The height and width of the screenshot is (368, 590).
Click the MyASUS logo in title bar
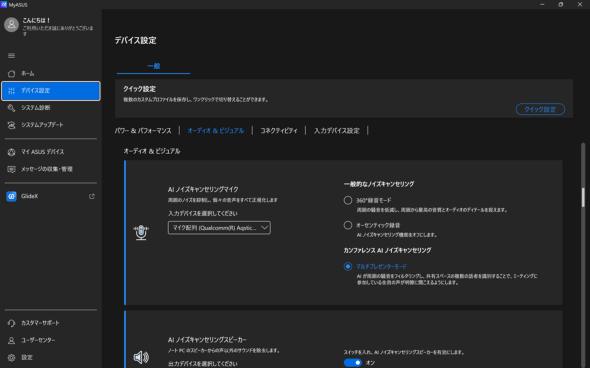[4, 5]
